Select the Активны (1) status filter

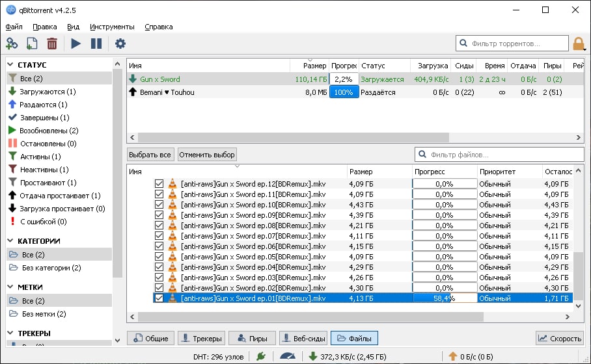59,157
